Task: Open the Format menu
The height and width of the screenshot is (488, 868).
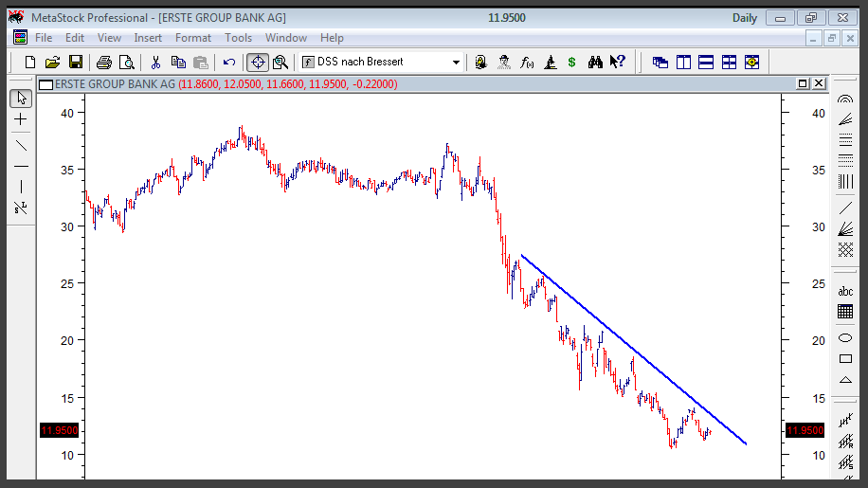Action: (x=193, y=38)
